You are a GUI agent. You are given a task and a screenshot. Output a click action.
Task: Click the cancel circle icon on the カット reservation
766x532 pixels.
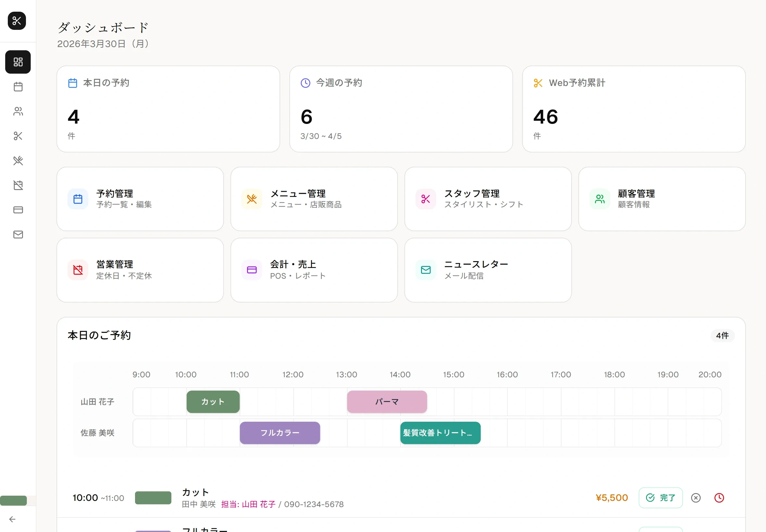pos(696,498)
